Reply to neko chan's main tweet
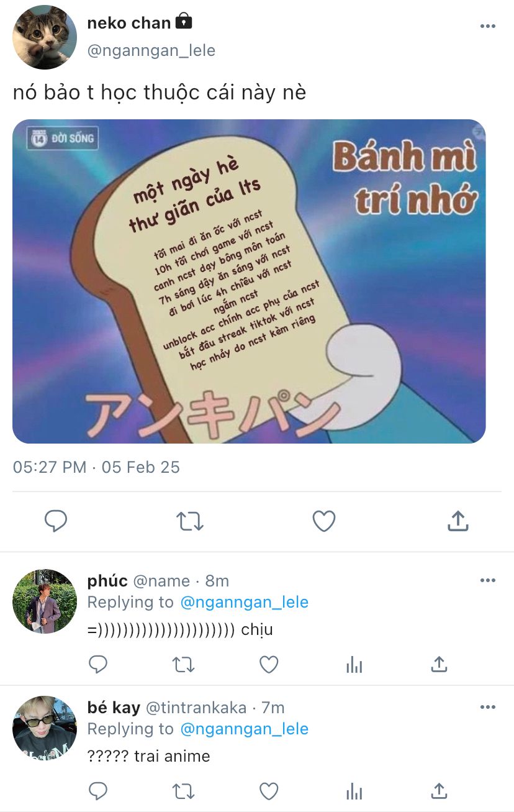514x812 pixels. pos(56,521)
